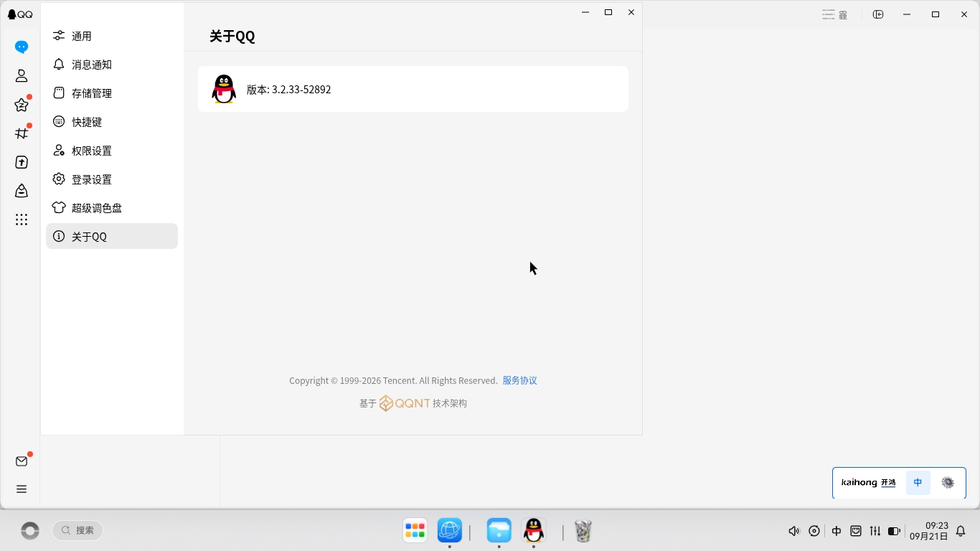
Task: Open 权限设置 in the settings sidebar
Action: (112, 151)
